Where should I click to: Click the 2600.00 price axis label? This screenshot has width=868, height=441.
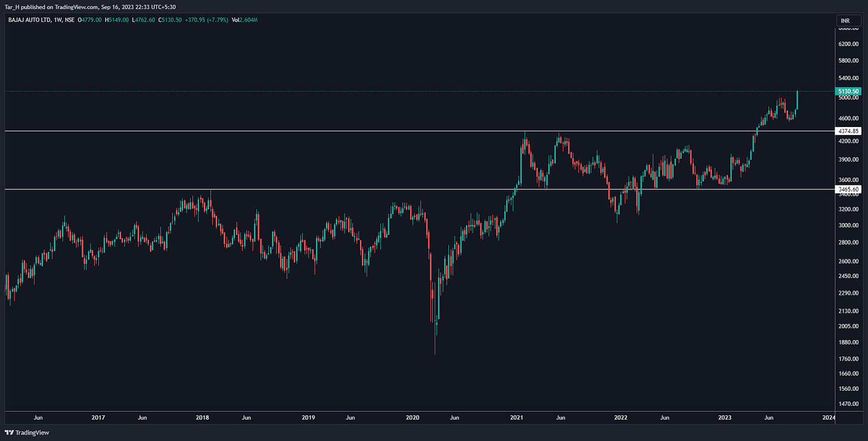(848, 261)
